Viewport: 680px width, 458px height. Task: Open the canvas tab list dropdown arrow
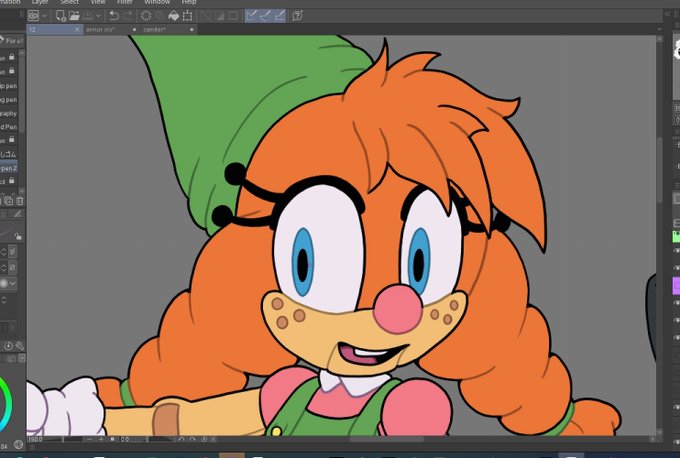pyautogui.click(x=660, y=29)
